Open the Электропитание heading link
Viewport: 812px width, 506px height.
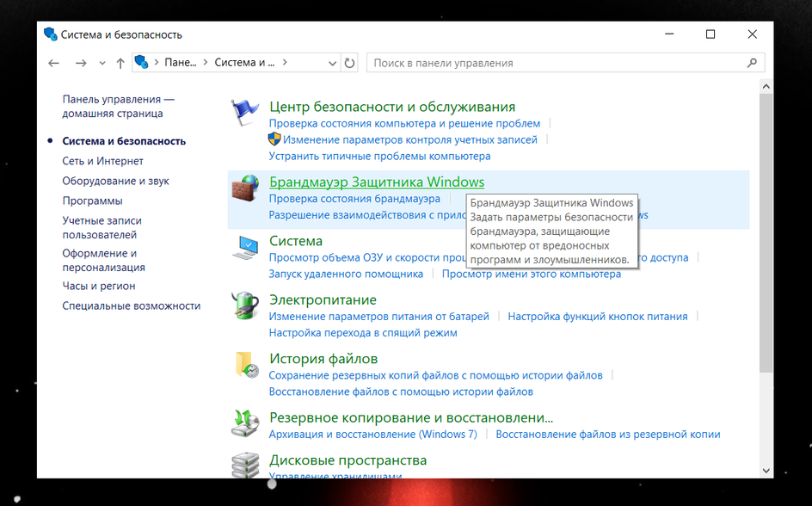(323, 299)
